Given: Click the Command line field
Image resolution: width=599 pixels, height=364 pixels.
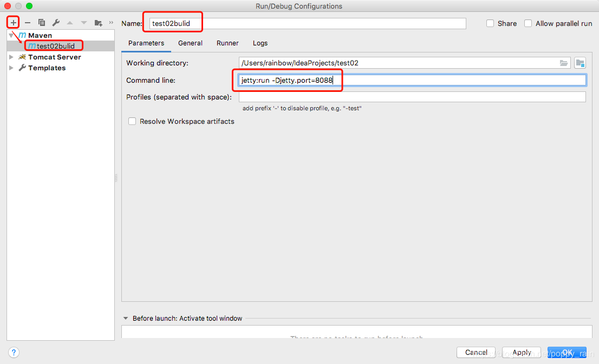Looking at the screenshot, I should (412, 80).
